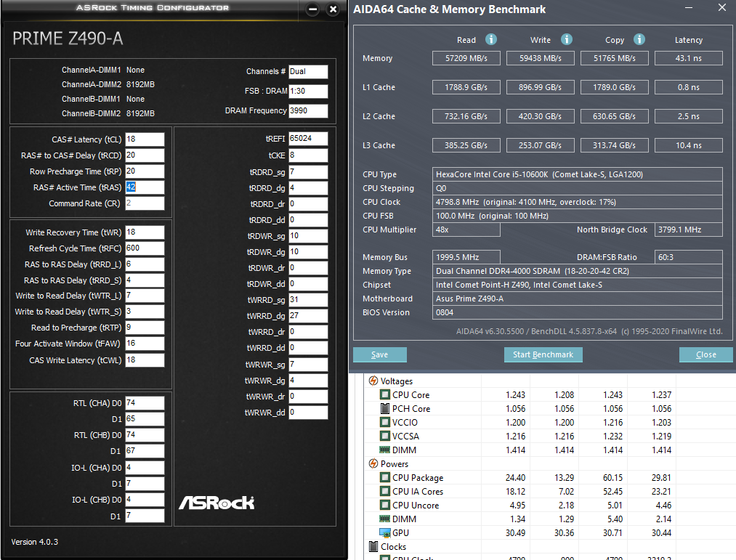This screenshot has width=736, height=560.
Task: Click the Refresh Cycle Time (tRFC) field
Action: pyautogui.click(x=145, y=248)
